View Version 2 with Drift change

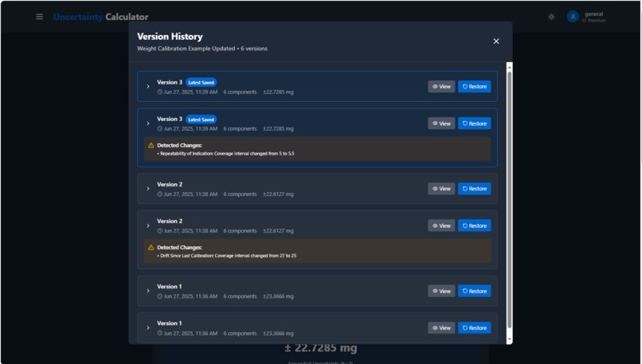tap(441, 225)
